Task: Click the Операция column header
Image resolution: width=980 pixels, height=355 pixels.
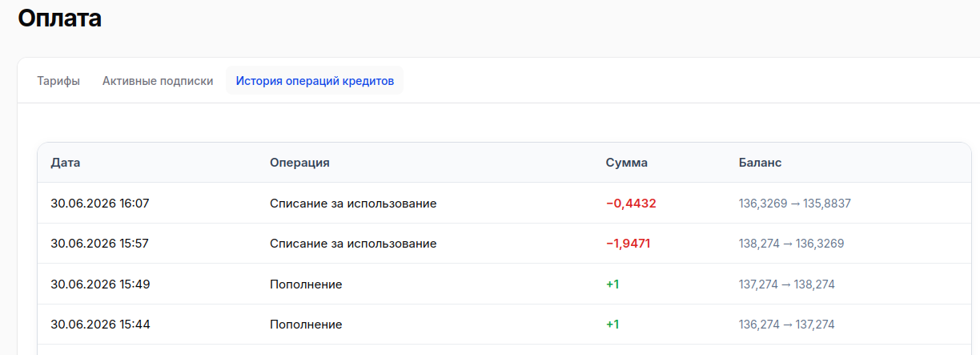Action: [x=299, y=163]
